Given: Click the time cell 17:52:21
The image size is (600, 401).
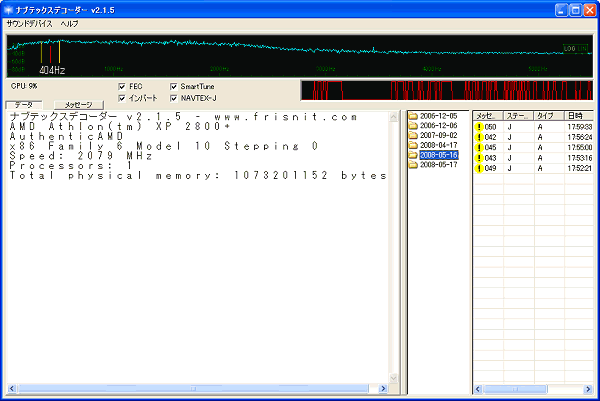Looking at the screenshot, I should click(x=580, y=168).
